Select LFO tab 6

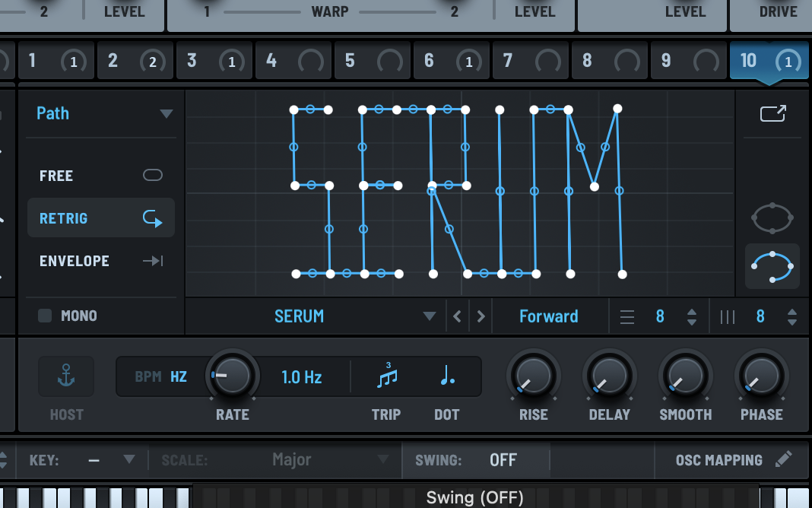point(451,61)
